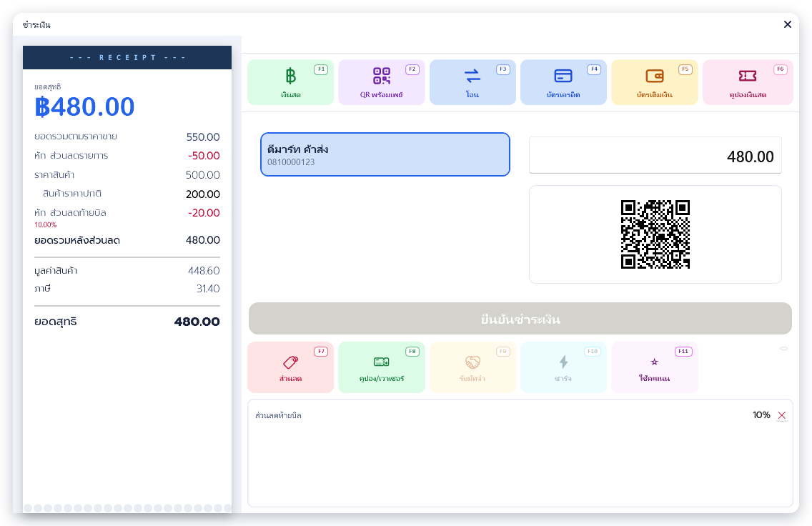Click the payment amount field showing 480.00
The width and height of the screenshot is (812, 526).
[x=655, y=155]
